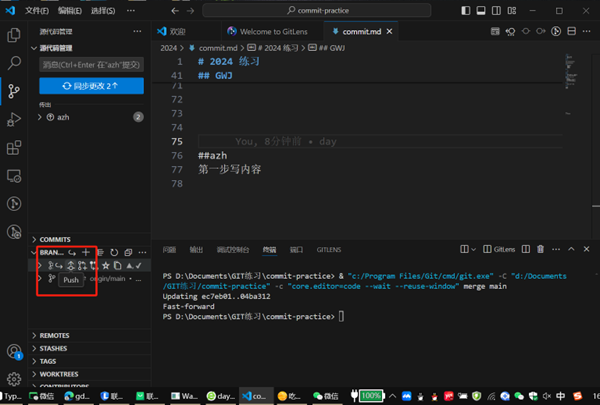Click the commit-practice command center search

coord(317,11)
